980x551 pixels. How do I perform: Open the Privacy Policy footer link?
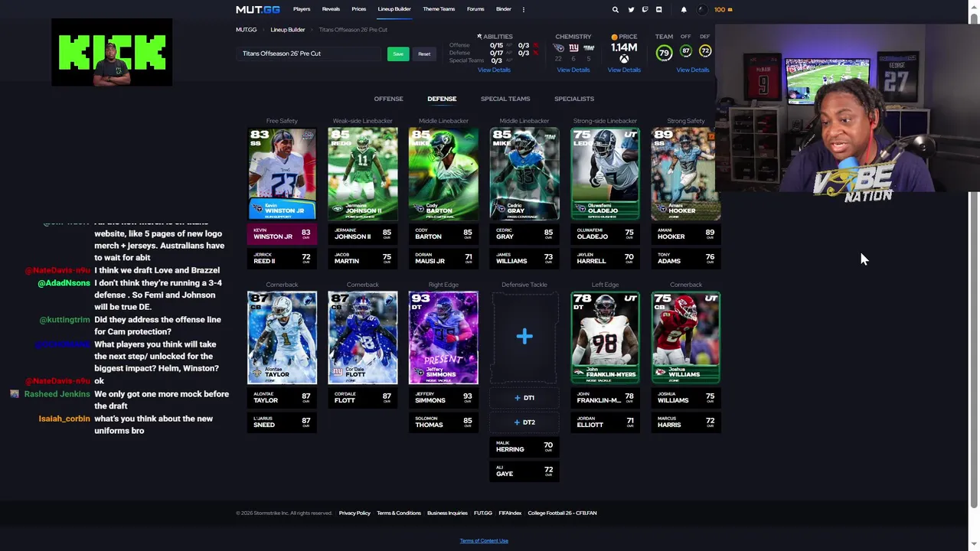tap(354, 513)
